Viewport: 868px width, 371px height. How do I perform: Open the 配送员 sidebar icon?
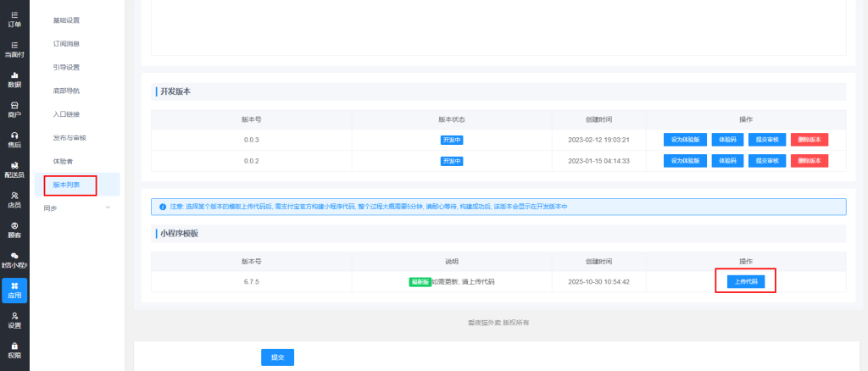[14, 169]
